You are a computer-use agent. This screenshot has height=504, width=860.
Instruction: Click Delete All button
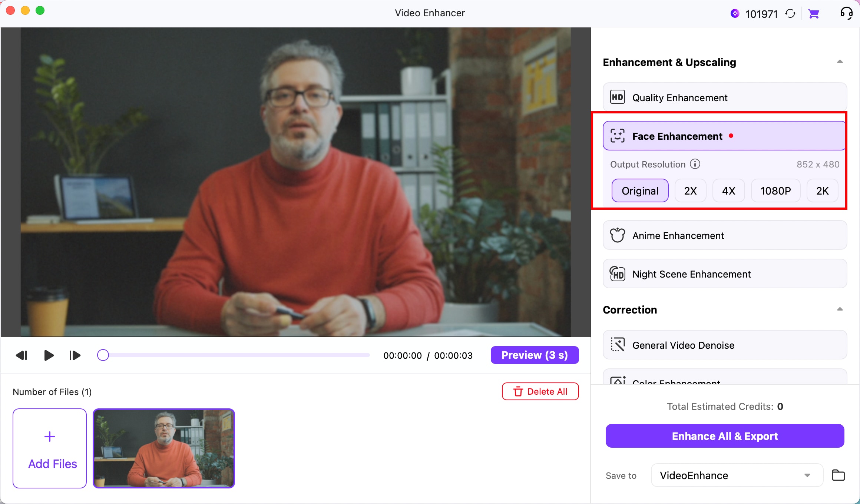[x=540, y=391]
